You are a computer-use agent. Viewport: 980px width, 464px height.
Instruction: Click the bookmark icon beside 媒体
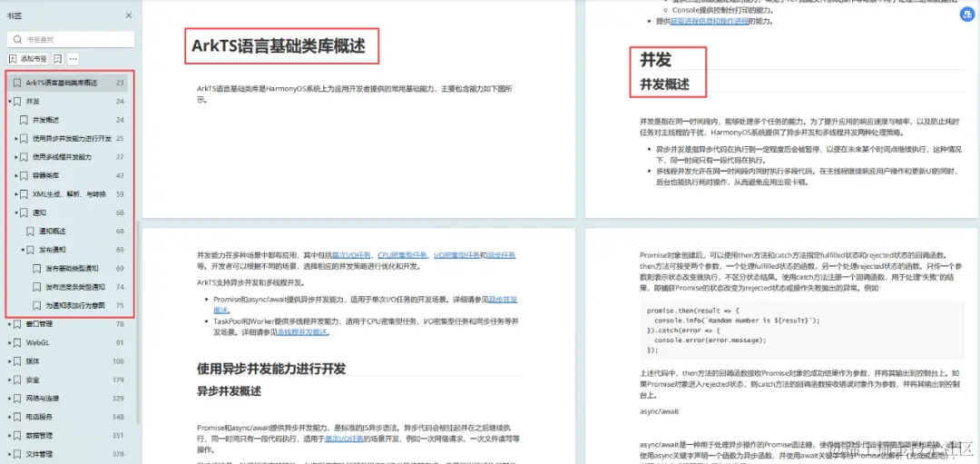[x=17, y=361]
